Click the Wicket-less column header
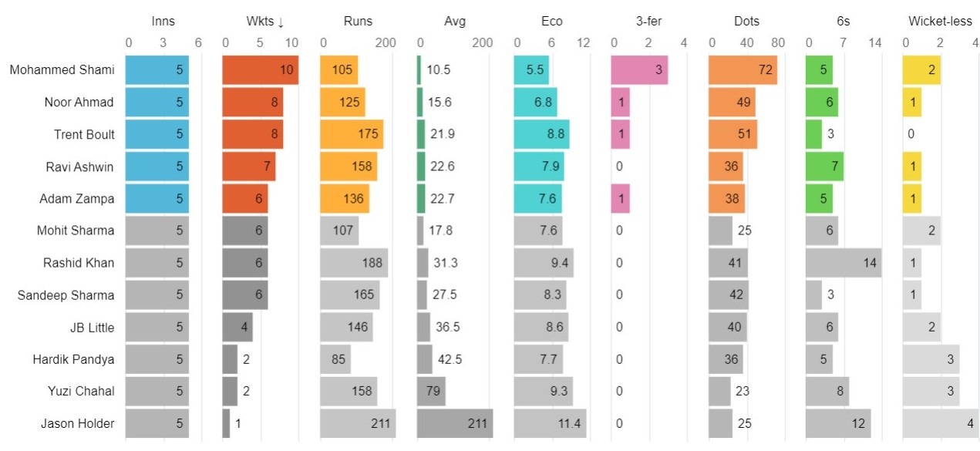This screenshot has width=980, height=451. pos(940,22)
